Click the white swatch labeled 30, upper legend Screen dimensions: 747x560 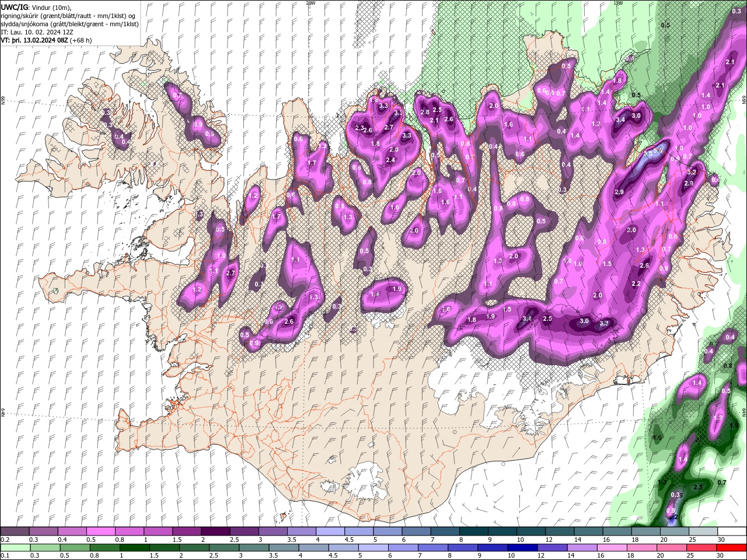click(732, 531)
